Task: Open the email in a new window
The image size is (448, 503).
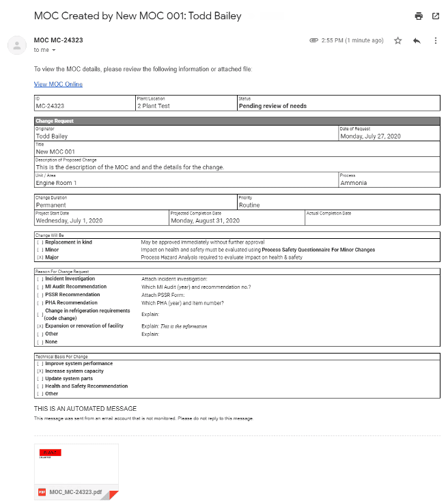Action: point(435,16)
